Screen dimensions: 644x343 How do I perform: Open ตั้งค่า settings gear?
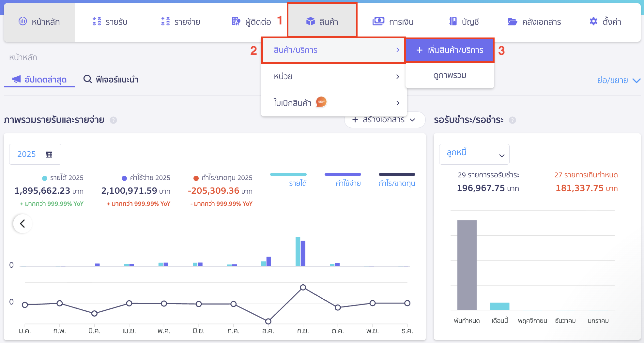(x=605, y=22)
